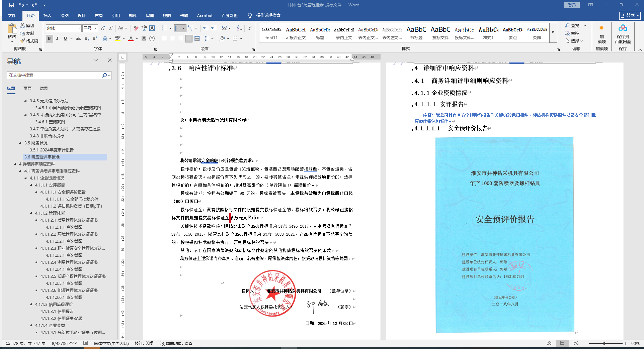The image size is (644, 349).
Task: Apply the 节标题 style from the gallery
Action: [x=416, y=33]
